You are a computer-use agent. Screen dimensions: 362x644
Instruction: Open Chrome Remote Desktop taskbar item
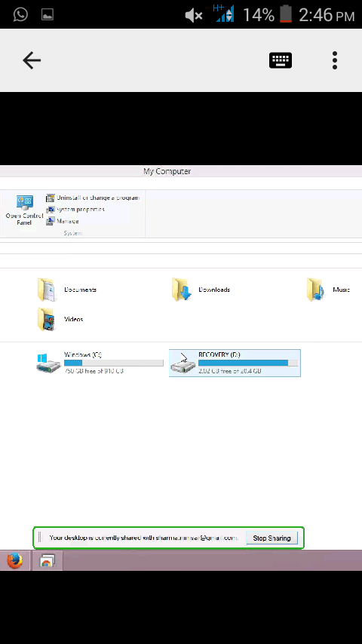[47, 560]
